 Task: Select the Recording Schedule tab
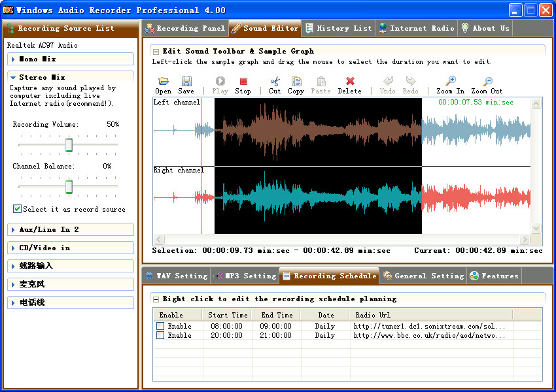329,276
